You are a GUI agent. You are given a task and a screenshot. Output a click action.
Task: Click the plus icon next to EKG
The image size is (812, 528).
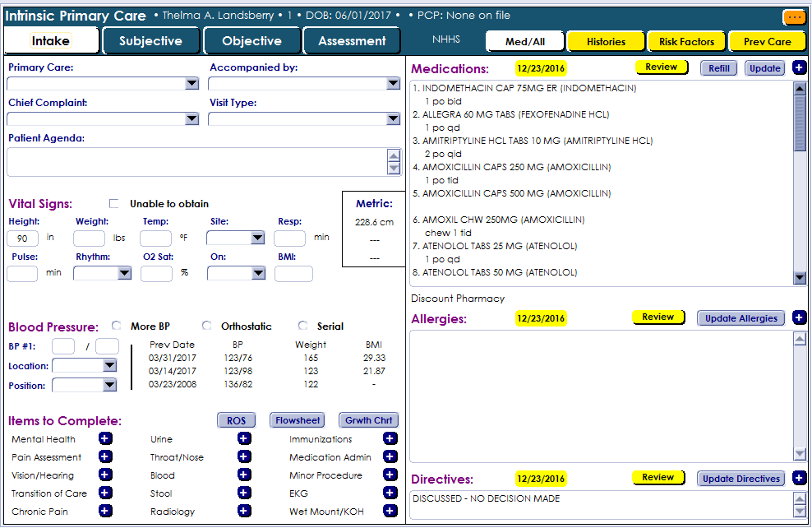pyautogui.click(x=390, y=493)
